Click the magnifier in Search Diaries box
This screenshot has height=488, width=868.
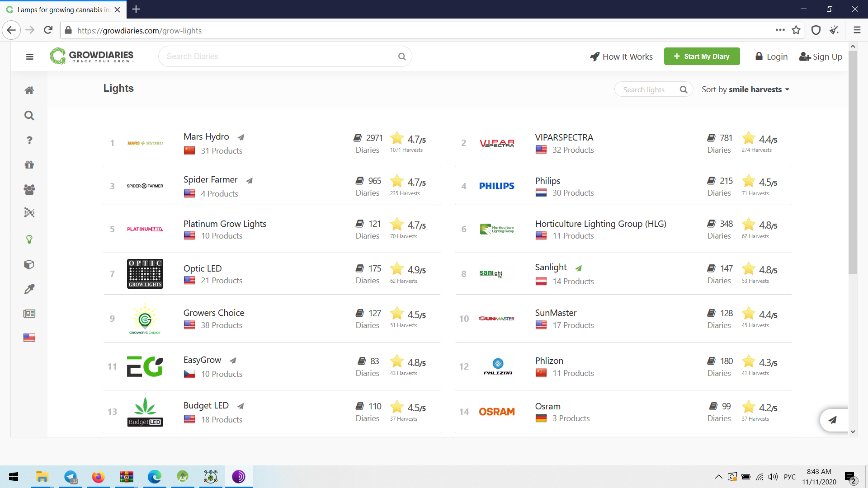[402, 56]
